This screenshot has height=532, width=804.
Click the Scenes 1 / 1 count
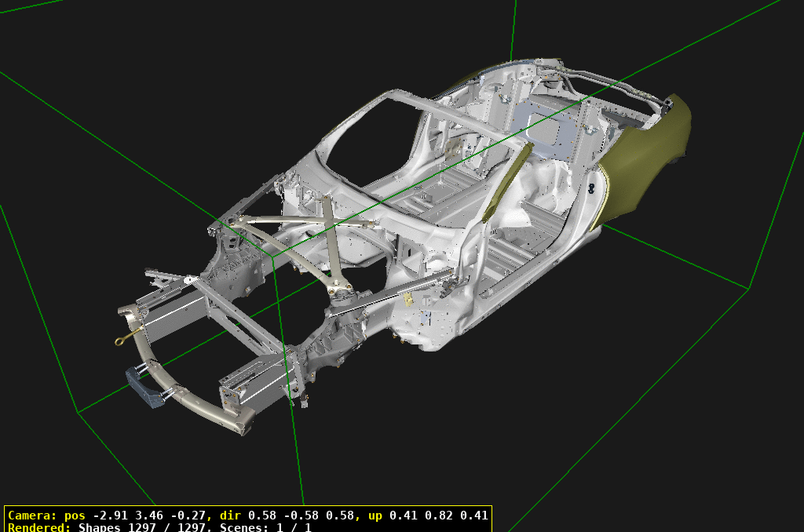tap(265, 527)
